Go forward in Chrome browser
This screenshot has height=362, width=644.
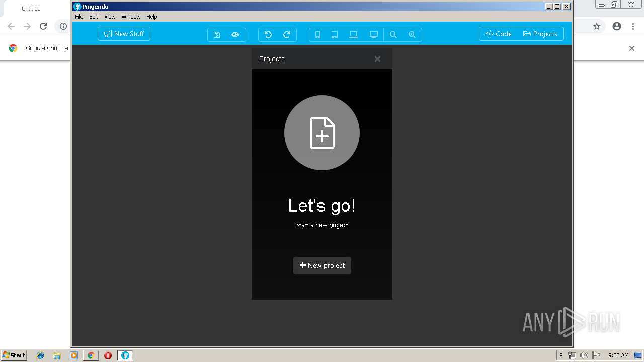point(27,26)
